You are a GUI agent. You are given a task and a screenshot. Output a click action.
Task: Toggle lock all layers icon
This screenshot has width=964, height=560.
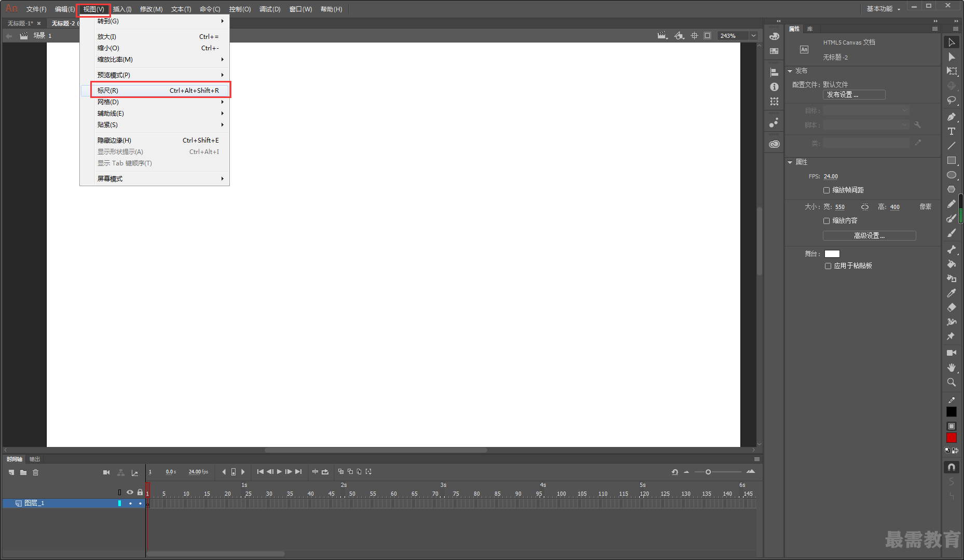pyautogui.click(x=140, y=492)
